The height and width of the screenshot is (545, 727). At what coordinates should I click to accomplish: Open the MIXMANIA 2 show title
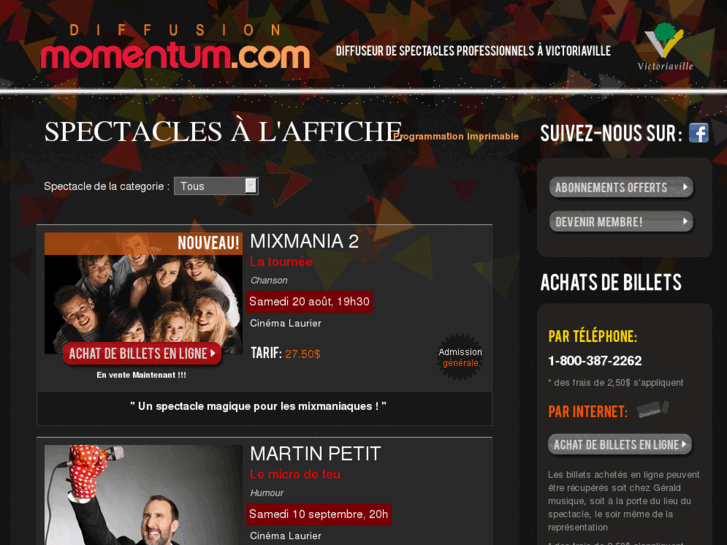click(x=304, y=242)
